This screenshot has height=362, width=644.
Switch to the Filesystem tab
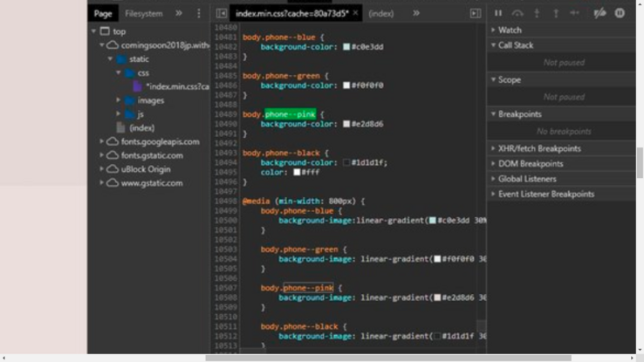(144, 13)
